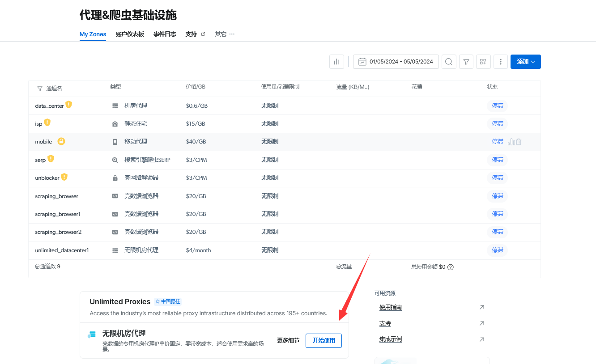Open stats chart icon in mobile row
Viewport: 596px width, 364px height.
point(511,142)
